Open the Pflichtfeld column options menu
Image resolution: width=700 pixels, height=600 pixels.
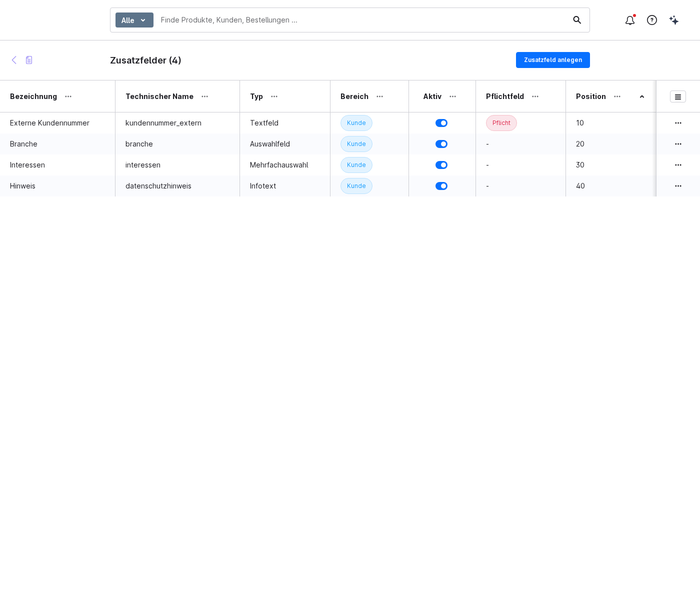(x=535, y=96)
